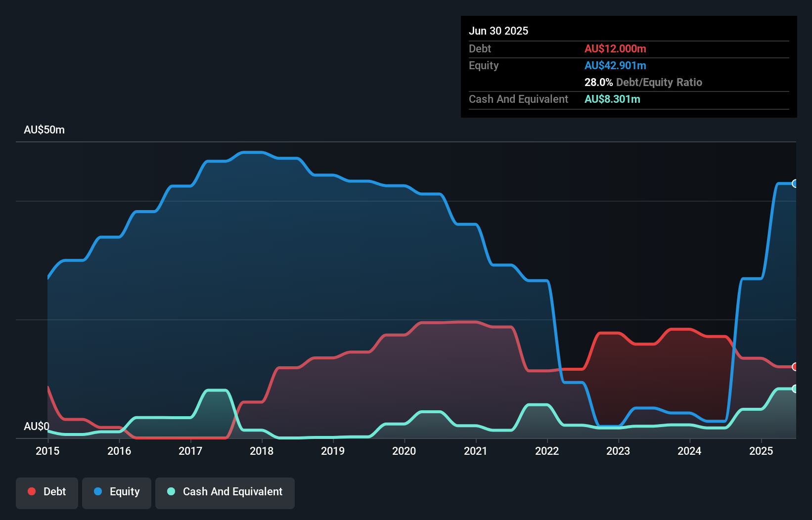The width and height of the screenshot is (812, 520).
Task: Click the red Debt endpoint marker
Action: click(x=795, y=367)
